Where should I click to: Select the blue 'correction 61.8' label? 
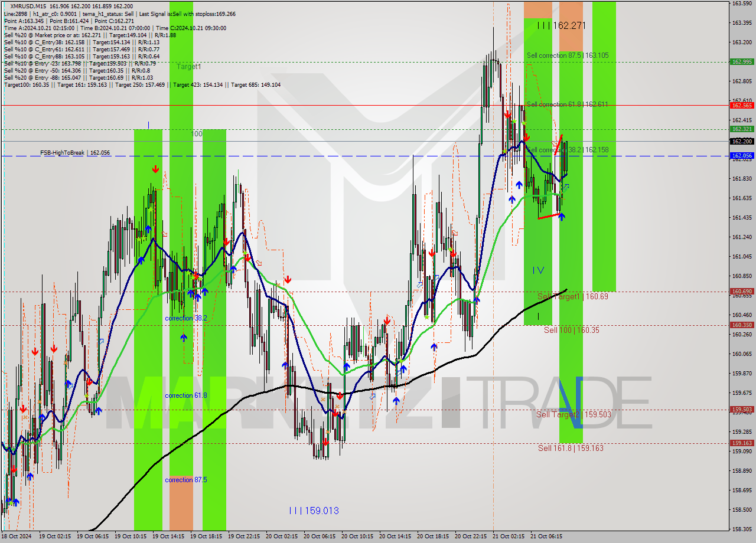[x=186, y=395]
